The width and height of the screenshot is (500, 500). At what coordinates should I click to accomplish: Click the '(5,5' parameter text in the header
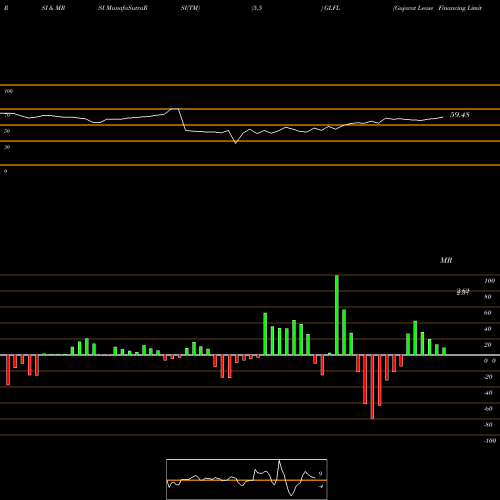(x=257, y=8)
